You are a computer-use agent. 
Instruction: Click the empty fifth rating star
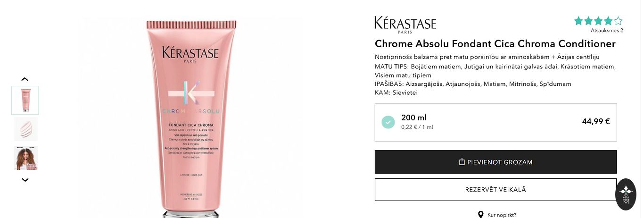(x=618, y=21)
